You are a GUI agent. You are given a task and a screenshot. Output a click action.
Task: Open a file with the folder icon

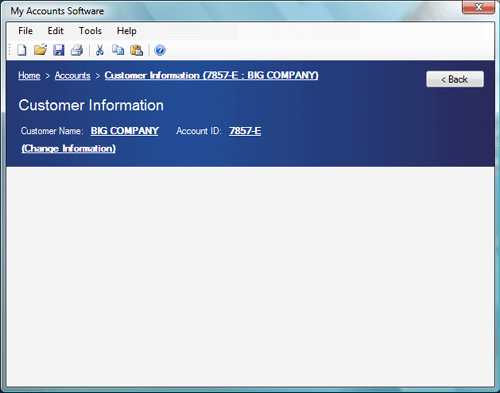point(40,50)
